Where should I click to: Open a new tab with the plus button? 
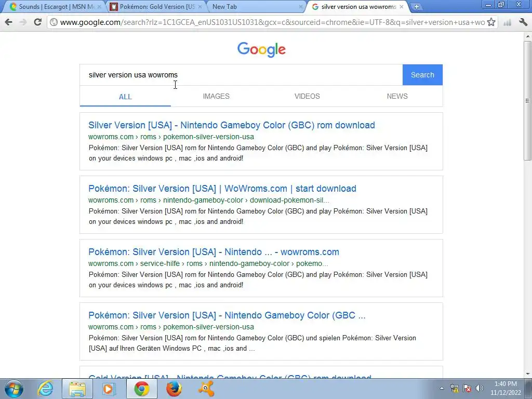[416, 7]
